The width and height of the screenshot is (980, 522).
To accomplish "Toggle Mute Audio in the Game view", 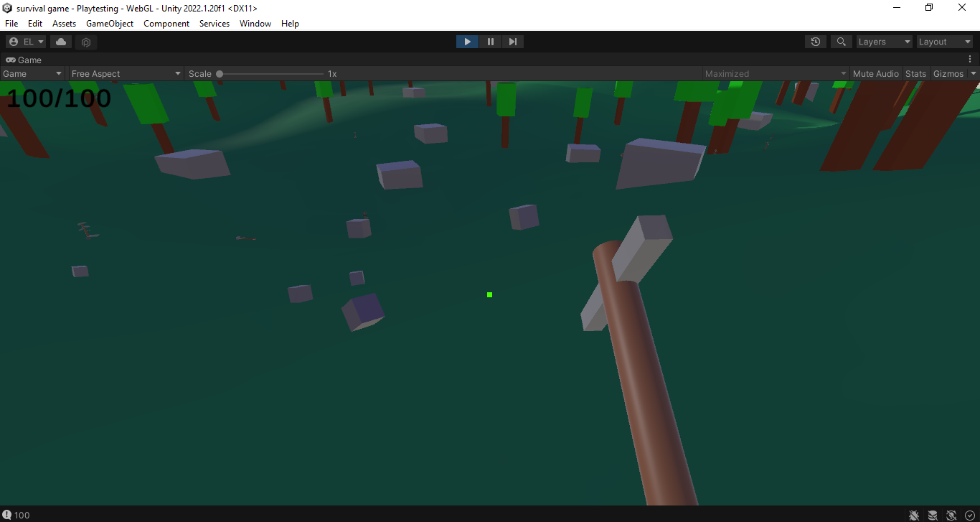I will pyautogui.click(x=875, y=73).
